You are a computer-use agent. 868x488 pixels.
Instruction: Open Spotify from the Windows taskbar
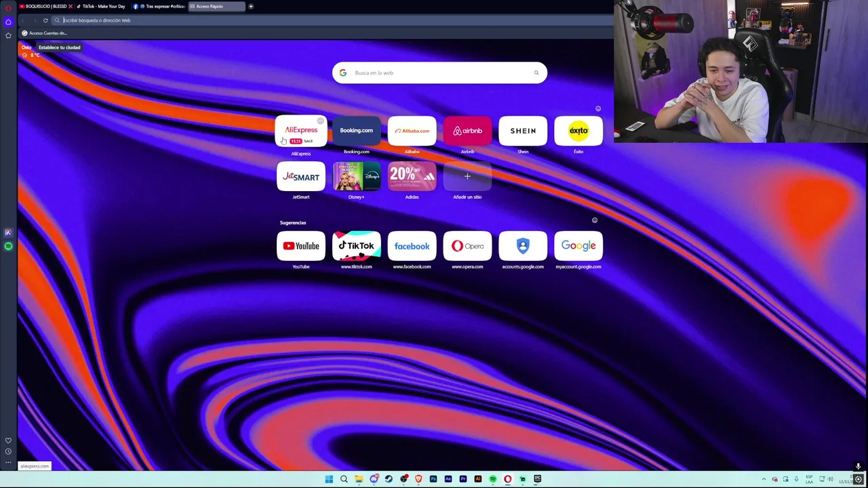tap(493, 479)
